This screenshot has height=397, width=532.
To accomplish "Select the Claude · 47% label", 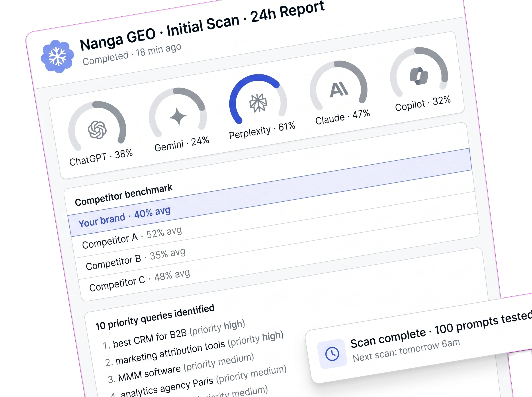I will [x=342, y=117].
